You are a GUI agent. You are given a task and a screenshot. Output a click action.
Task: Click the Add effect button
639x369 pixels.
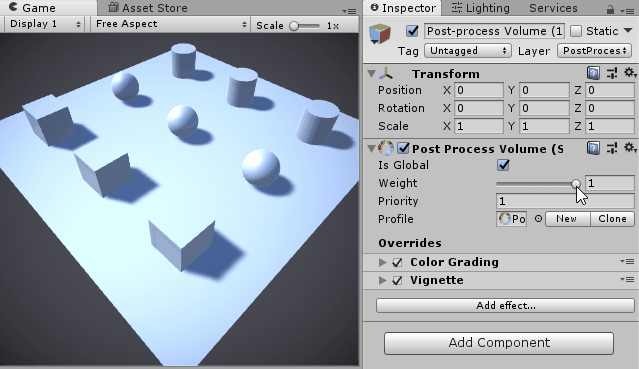[505, 305]
